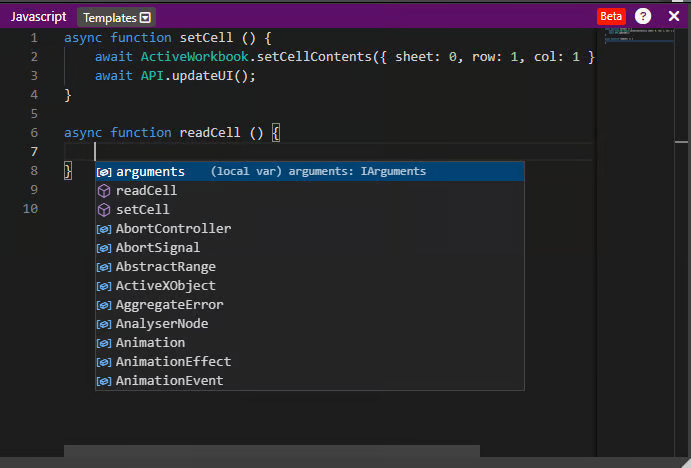Screen dimensions: 691x468
Task: Click the AbortController suggestion icon
Action: tap(103, 229)
